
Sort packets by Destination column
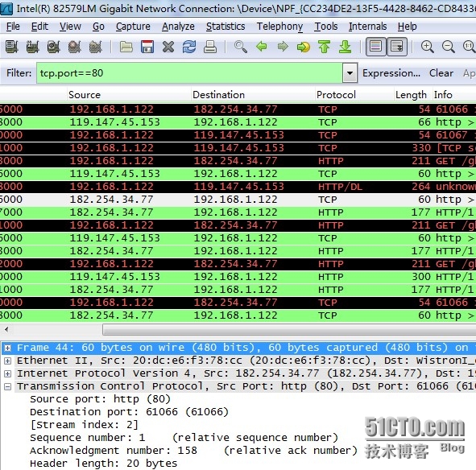point(253,95)
